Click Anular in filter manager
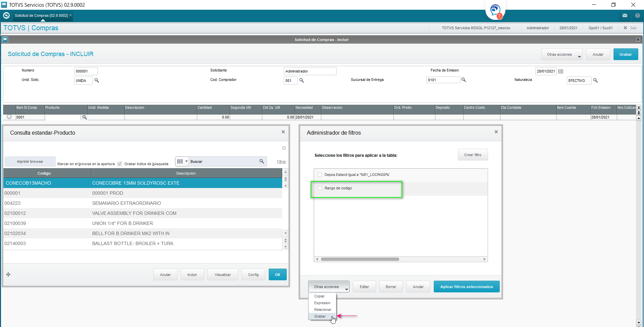Screen dimensions: 644x327 click(x=418, y=287)
